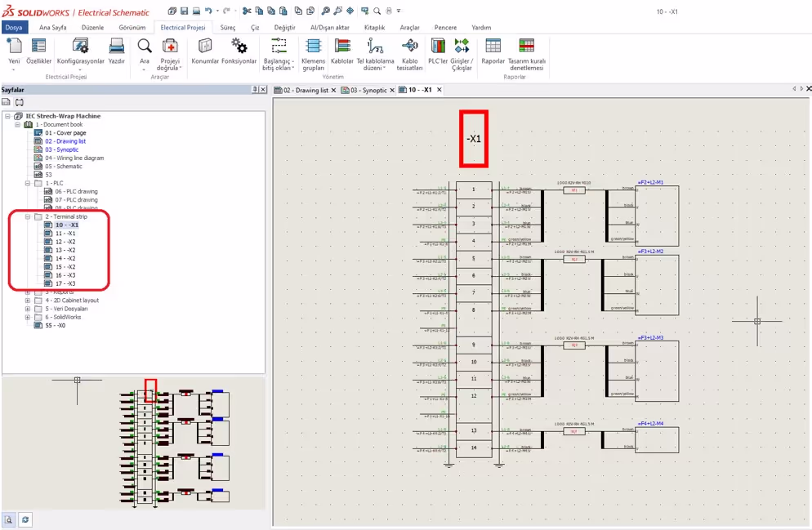
Task: Switch to Ana Sayfa ribbon tab
Action: 53,28
